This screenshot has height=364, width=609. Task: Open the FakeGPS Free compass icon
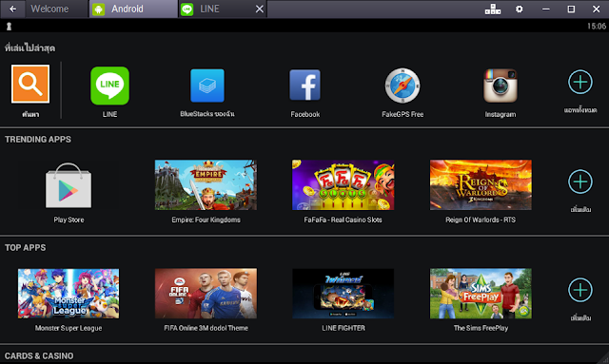403,86
